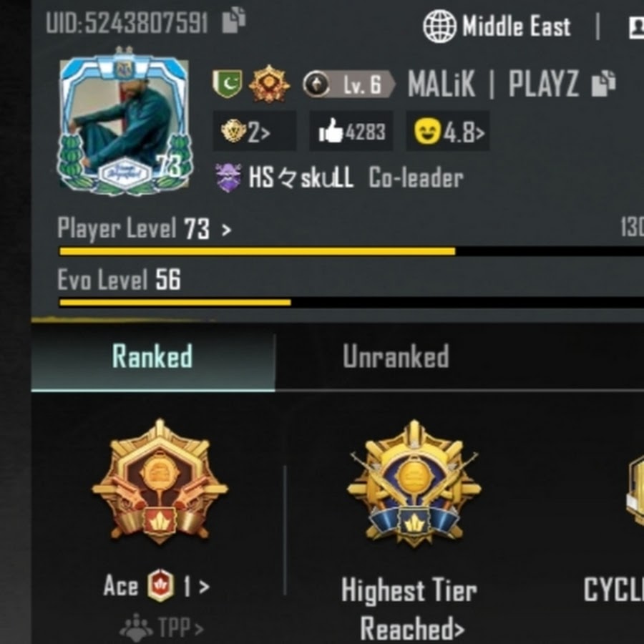Copy the UID using the copy icon

click(x=234, y=20)
